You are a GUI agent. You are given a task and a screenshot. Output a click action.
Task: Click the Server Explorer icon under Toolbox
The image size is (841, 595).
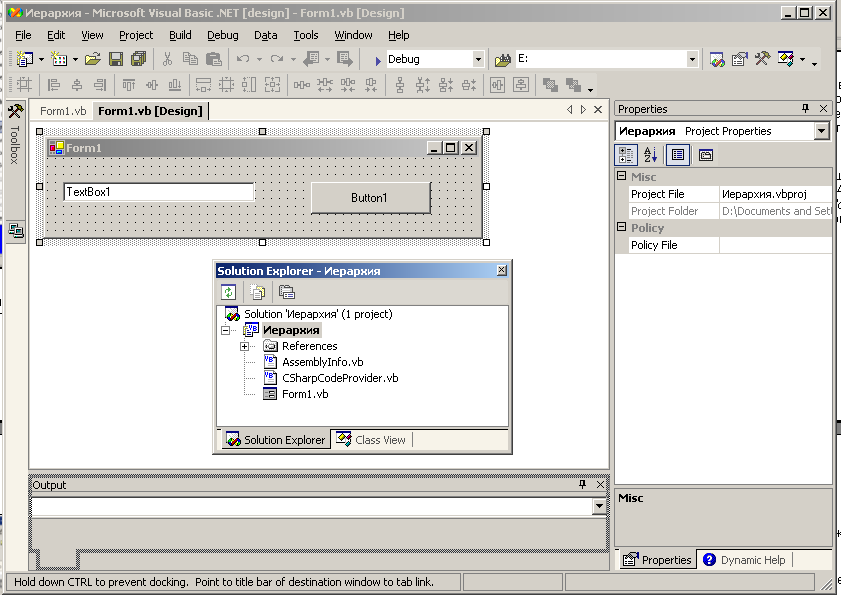coord(16,231)
